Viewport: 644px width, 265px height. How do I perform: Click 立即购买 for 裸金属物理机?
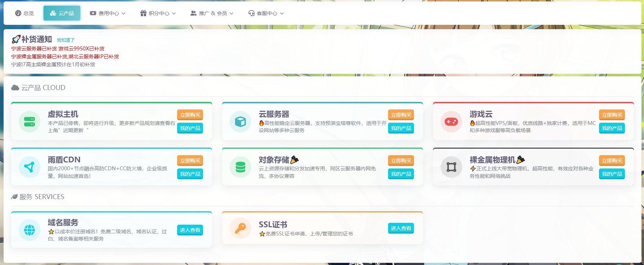(612, 161)
